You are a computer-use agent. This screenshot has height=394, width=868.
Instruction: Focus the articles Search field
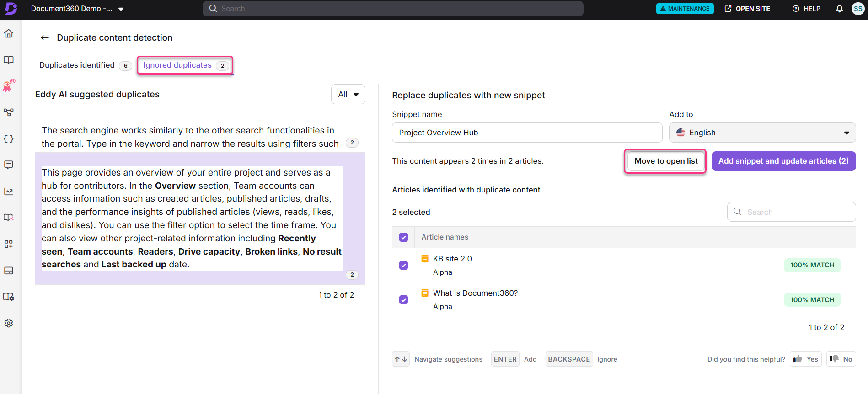[791, 212]
